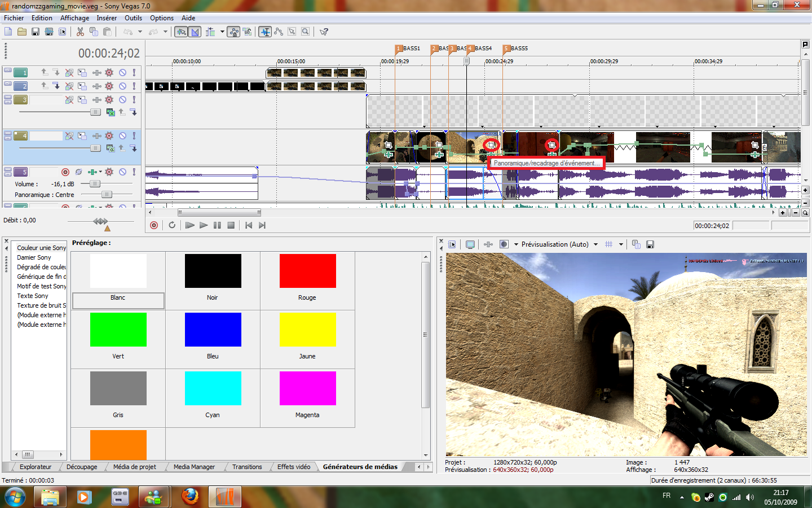Solo video track 2
Viewport: 812px width, 508px height.
point(134,86)
